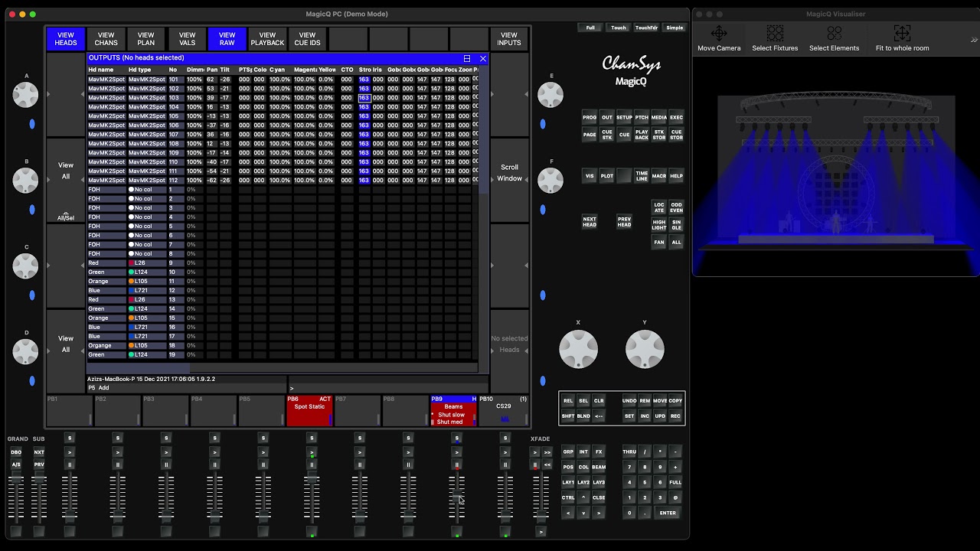Click encoder wheel A
This screenshot has width=980, height=551.
(x=25, y=94)
